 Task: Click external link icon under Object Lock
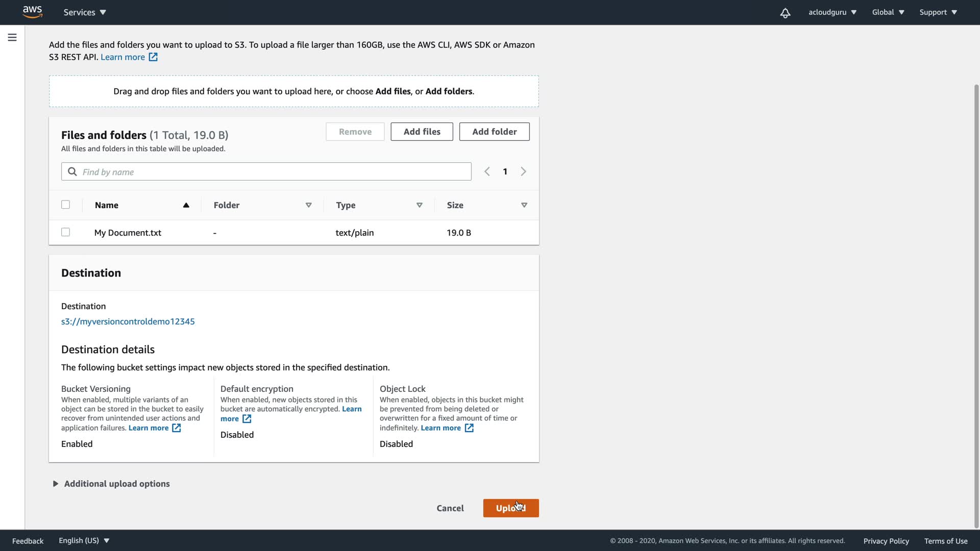point(469,428)
